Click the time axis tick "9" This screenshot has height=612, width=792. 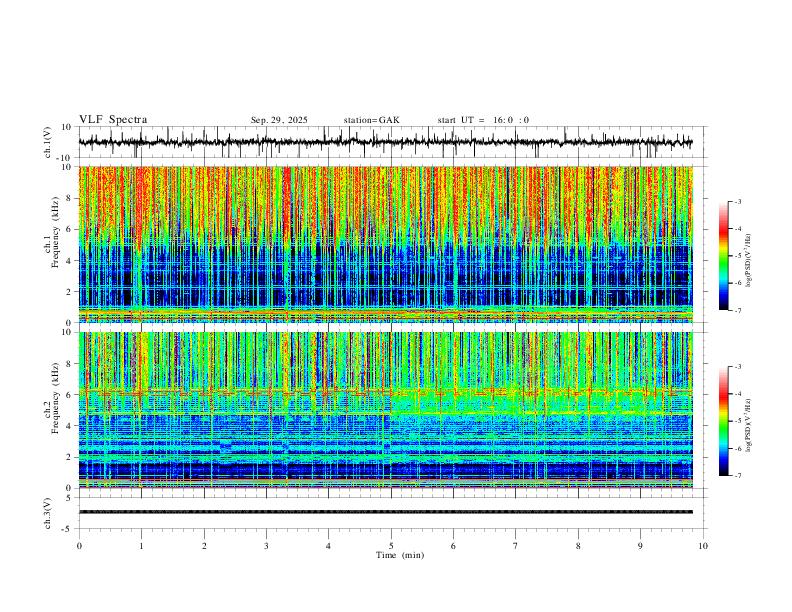(x=640, y=546)
